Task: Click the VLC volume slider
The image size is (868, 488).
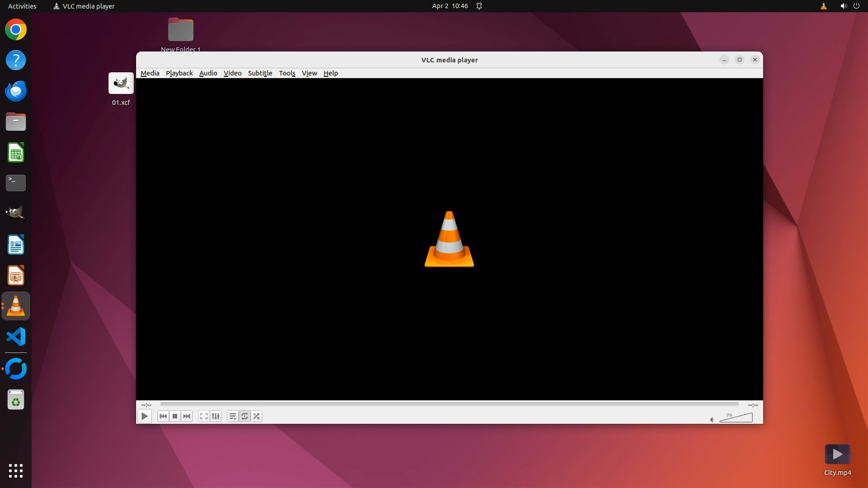Action: (x=737, y=418)
